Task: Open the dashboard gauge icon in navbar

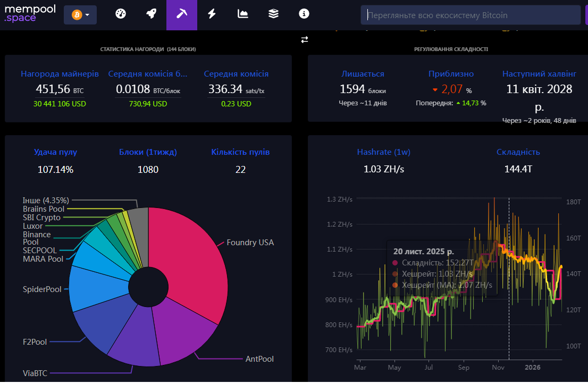Action: tap(121, 14)
